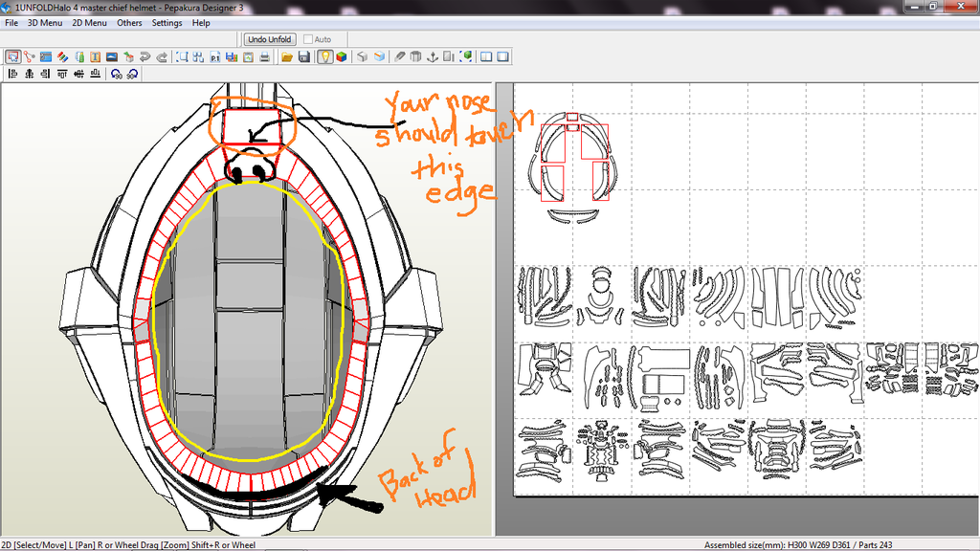Toggle the light bulb lighting button
Image resolution: width=980 pixels, height=551 pixels.
click(x=325, y=56)
